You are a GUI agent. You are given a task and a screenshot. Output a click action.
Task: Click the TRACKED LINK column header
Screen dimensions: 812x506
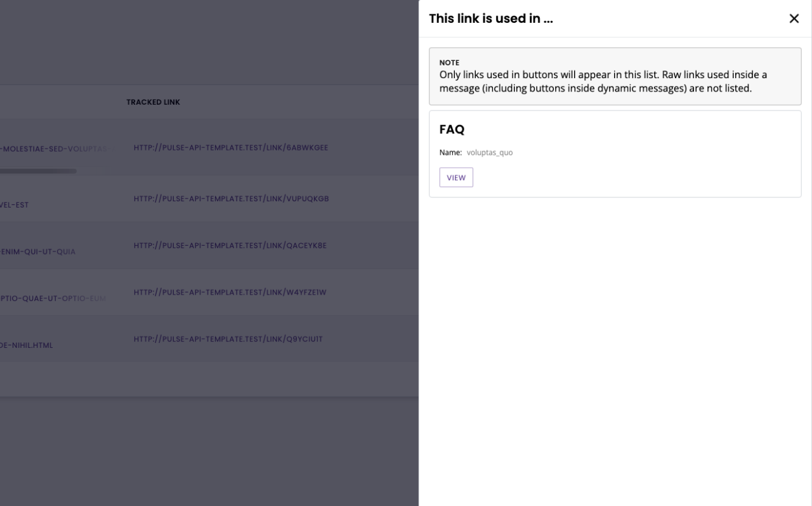[x=154, y=102]
